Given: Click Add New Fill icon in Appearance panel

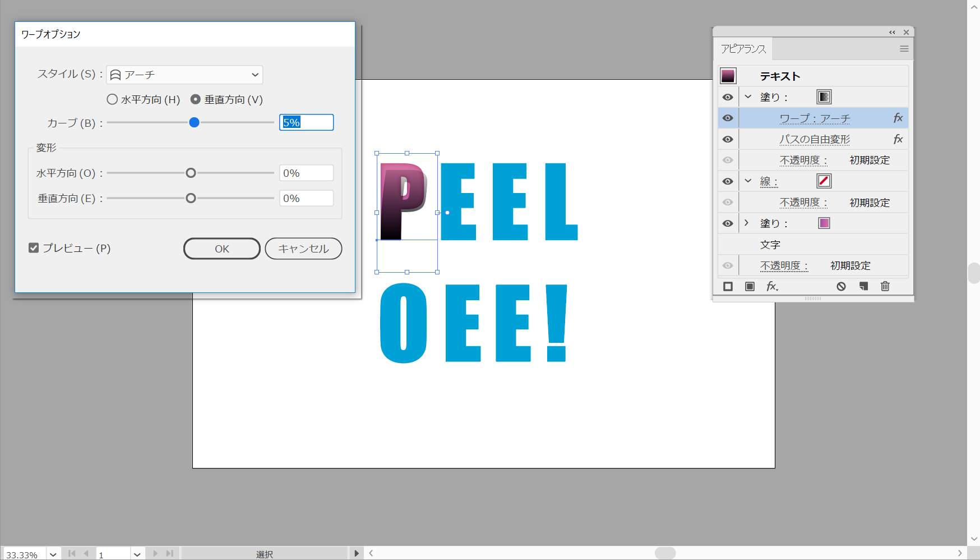Looking at the screenshot, I should click(x=750, y=287).
